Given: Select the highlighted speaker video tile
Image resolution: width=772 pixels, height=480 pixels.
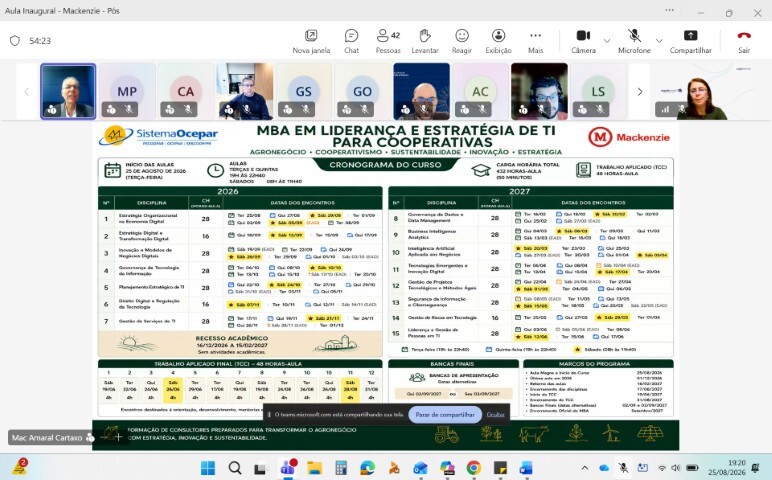Looking at the screenshot, I should click(68, 91).
